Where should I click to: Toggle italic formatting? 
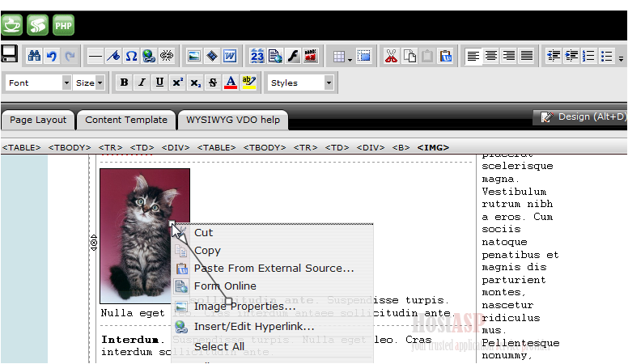tap(142, 83)
